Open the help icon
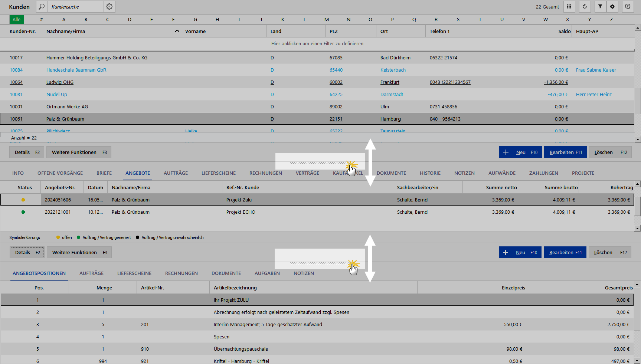Viewport: 641px width, 364px height. 628,7
